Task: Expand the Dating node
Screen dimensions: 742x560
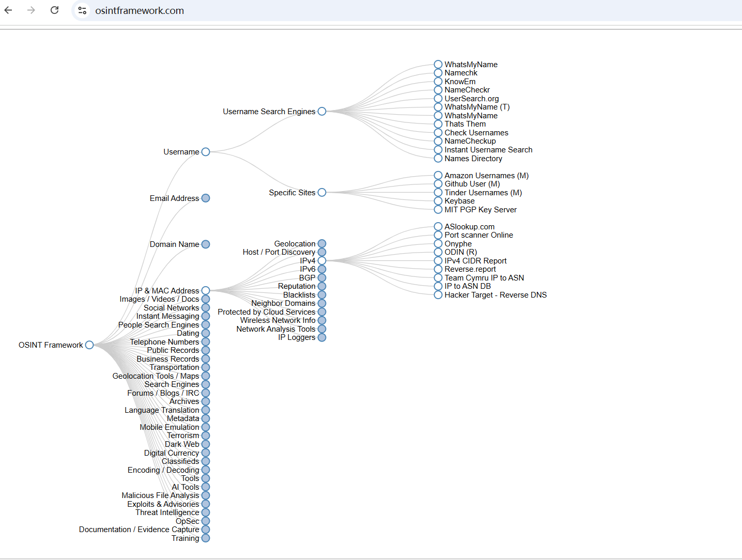Action: click(206, 333)
